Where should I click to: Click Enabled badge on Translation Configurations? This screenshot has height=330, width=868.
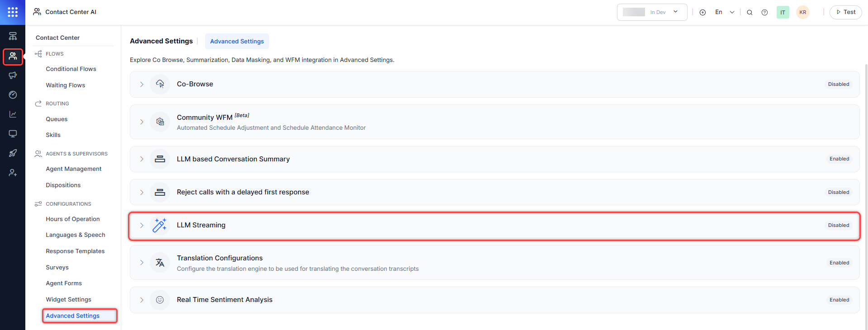tap(839, 263)
